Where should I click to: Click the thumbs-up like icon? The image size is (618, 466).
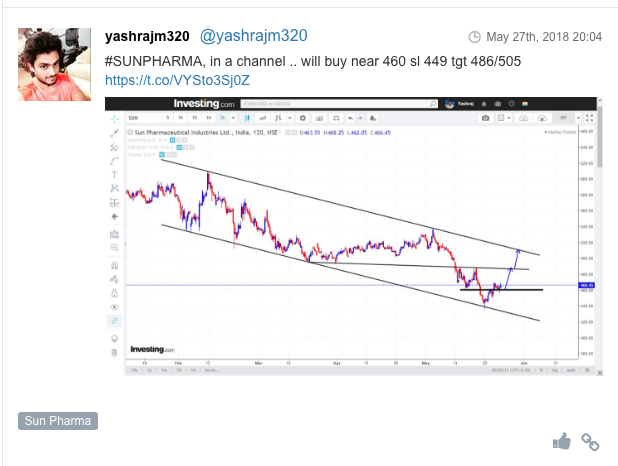pos(562,441)
